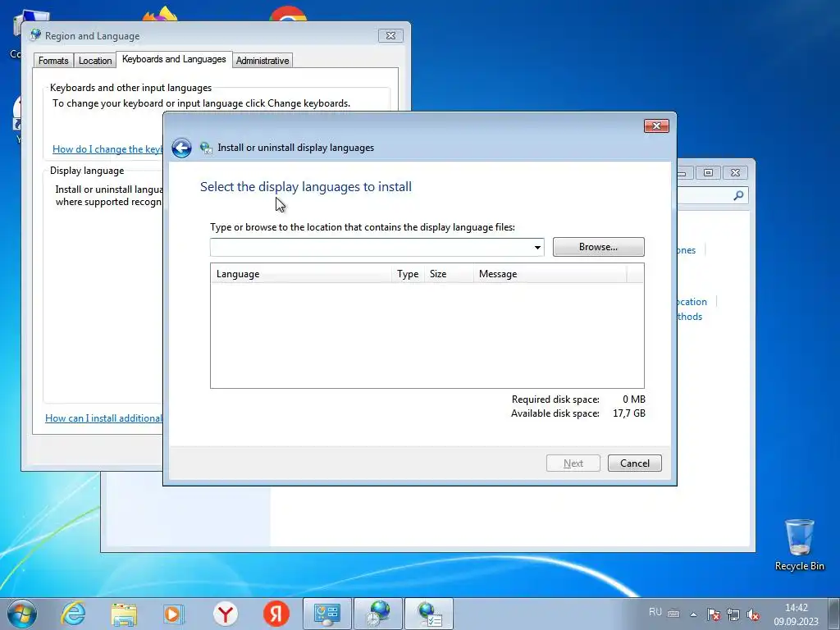The height and width of the screenshot is (630, 840).
Task: Open the Administrative tab
Action: (262, 61)
